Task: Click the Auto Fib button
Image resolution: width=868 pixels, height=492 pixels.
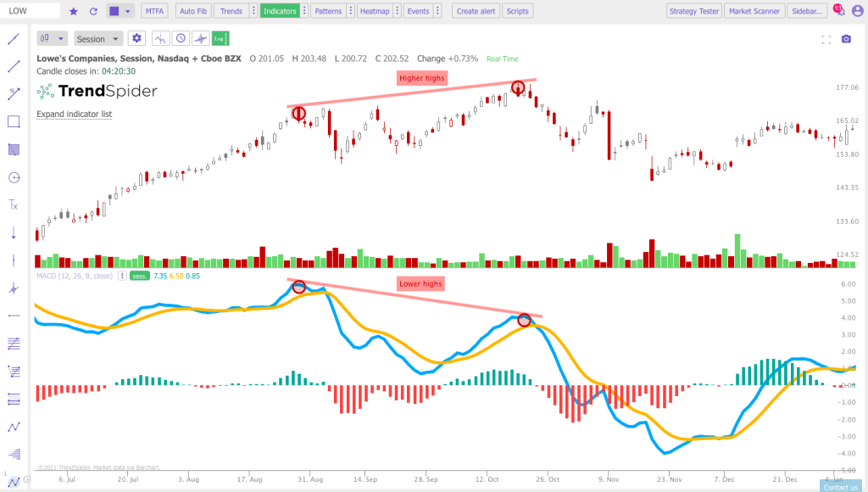Action: click(193, 11)
